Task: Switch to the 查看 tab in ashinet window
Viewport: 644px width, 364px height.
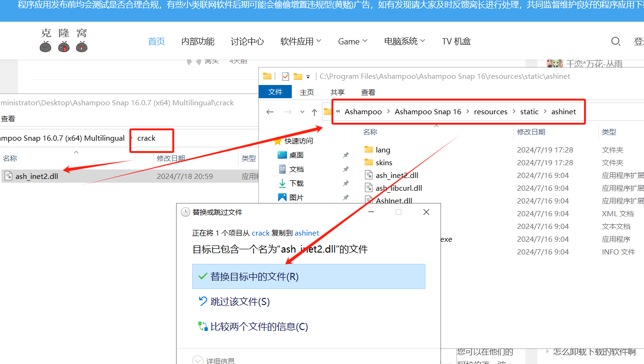Action: pyautogui.click(x=368, y=92)
